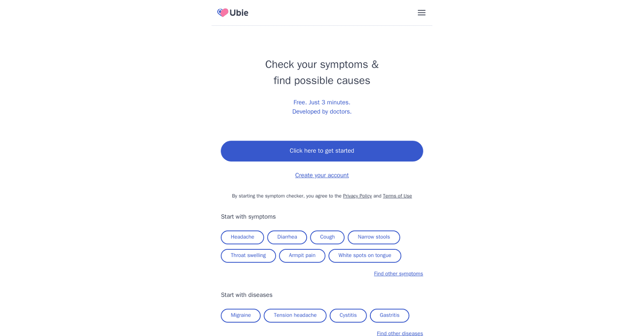Click the Ubie heart logo icon
The width and height of the screenshot is (644, 336).
tap(222, 12)
